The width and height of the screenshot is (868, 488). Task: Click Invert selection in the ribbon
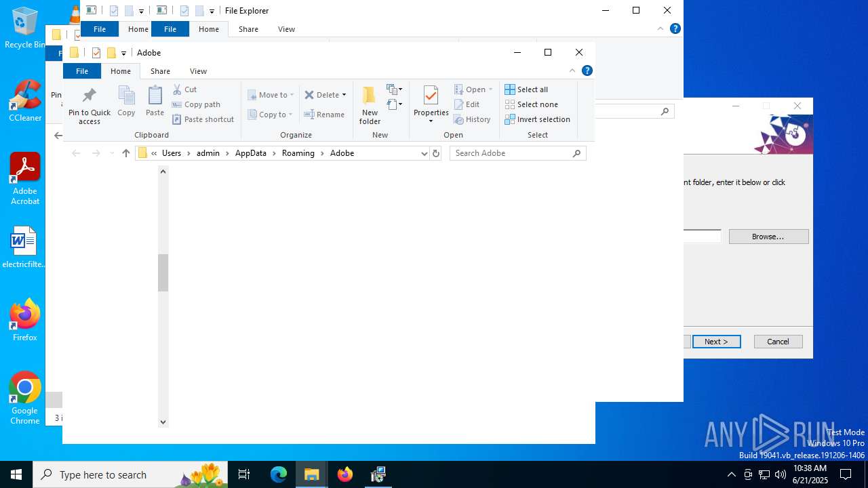(538, 119)
